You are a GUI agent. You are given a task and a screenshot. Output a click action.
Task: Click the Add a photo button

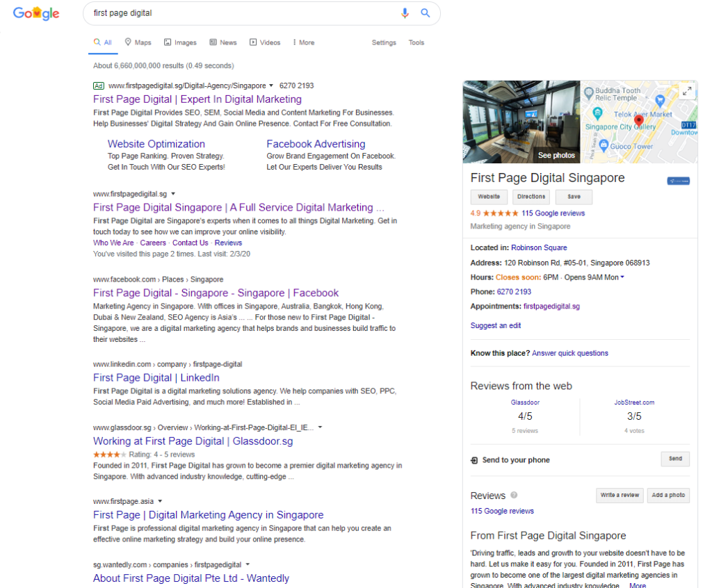[x=668, y=495]
